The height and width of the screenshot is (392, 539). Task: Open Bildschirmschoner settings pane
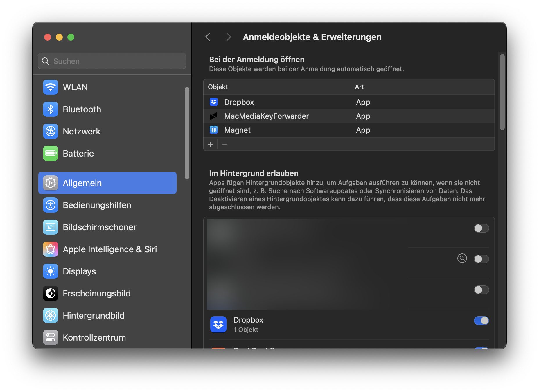coord(100,227)
